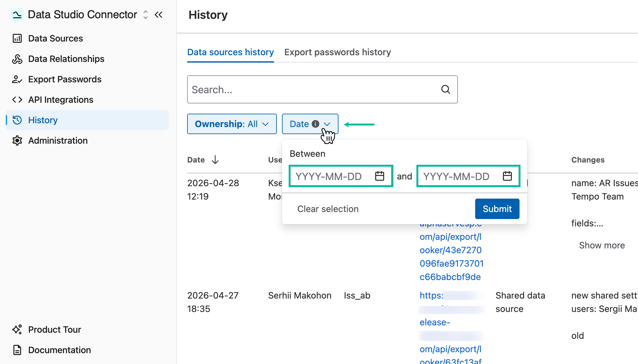This screenshot has width=638, height=364.
Task: Select History in the sidebar
Action: [87, 120]
